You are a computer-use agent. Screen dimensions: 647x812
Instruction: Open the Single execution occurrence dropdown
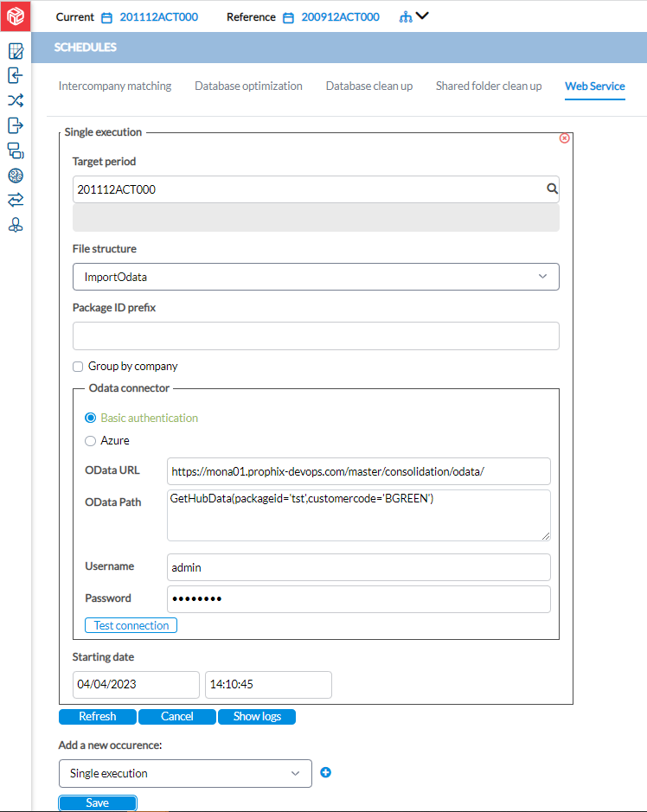(185, 774)
